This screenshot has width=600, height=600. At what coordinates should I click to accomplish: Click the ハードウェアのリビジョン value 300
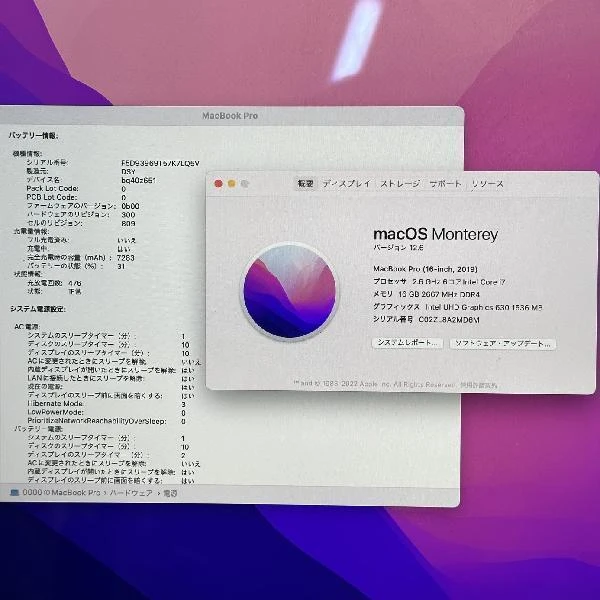pos(128,215)
